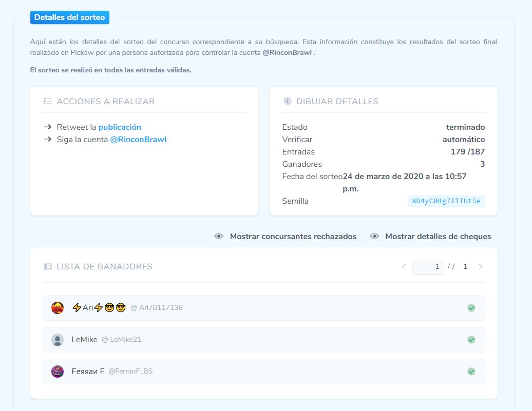Click the green check icon for Ari
532x411 pixels.
pos(471,308)
